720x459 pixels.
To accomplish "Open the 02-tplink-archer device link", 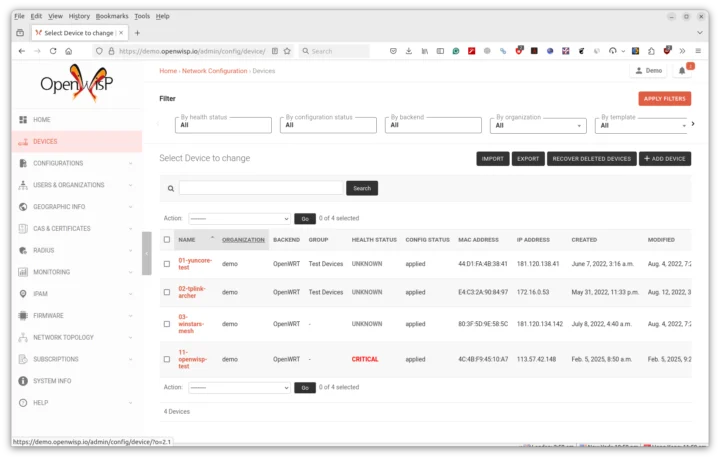I will (x=190, y=292).
